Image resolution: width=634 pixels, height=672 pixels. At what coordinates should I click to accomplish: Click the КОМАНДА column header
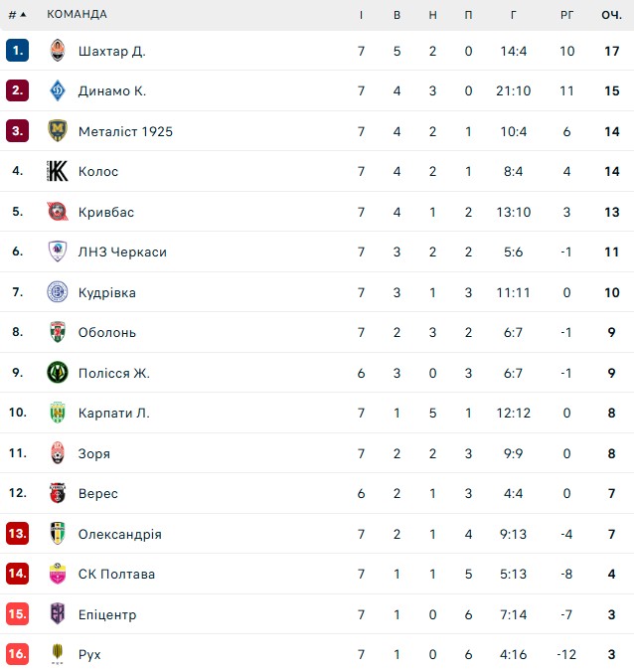77,15
